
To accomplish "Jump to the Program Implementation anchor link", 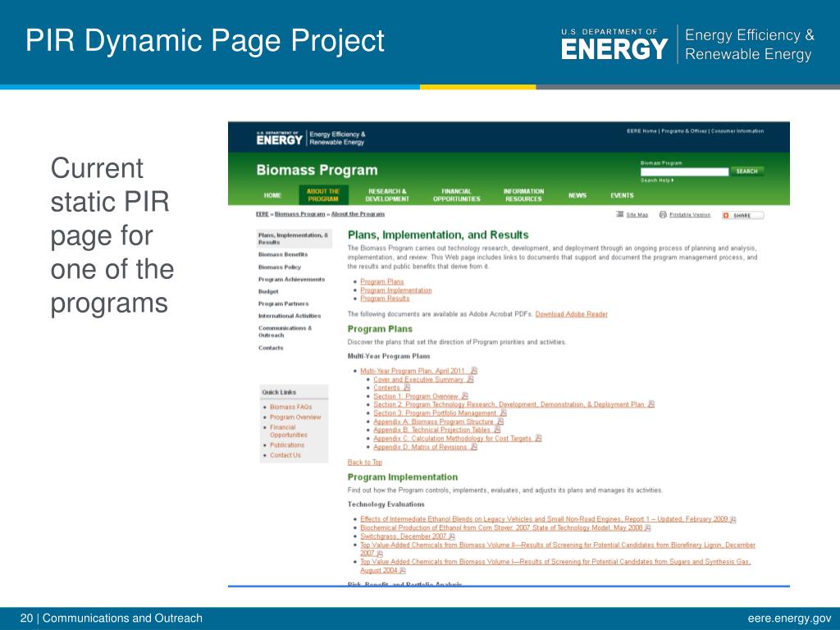I will click(x=396, y=290).
